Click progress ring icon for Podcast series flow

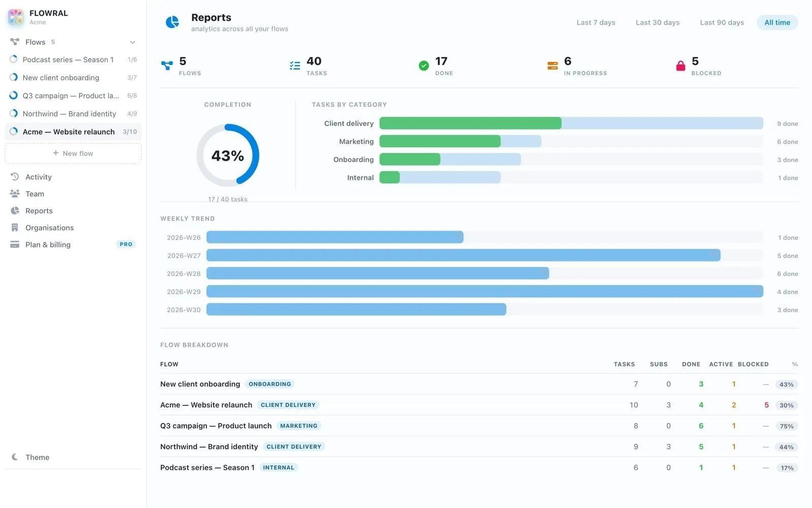point(14,59)
